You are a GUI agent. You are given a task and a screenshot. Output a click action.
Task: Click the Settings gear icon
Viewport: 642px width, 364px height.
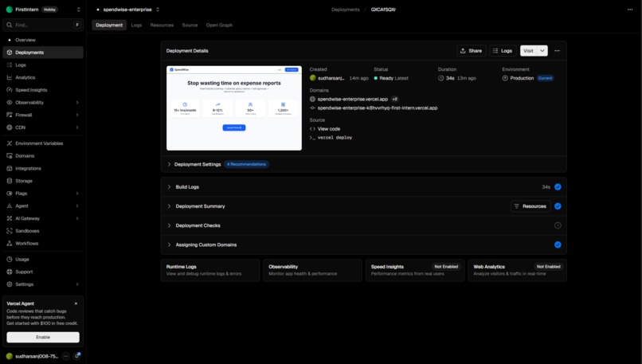coord(10,284)
